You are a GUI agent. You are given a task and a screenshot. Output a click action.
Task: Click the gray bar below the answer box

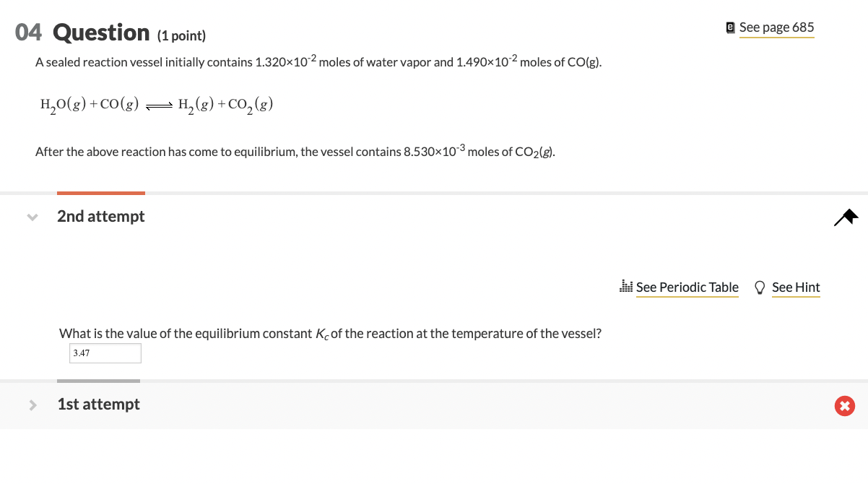pyautogui.click(x=98, y=380)
